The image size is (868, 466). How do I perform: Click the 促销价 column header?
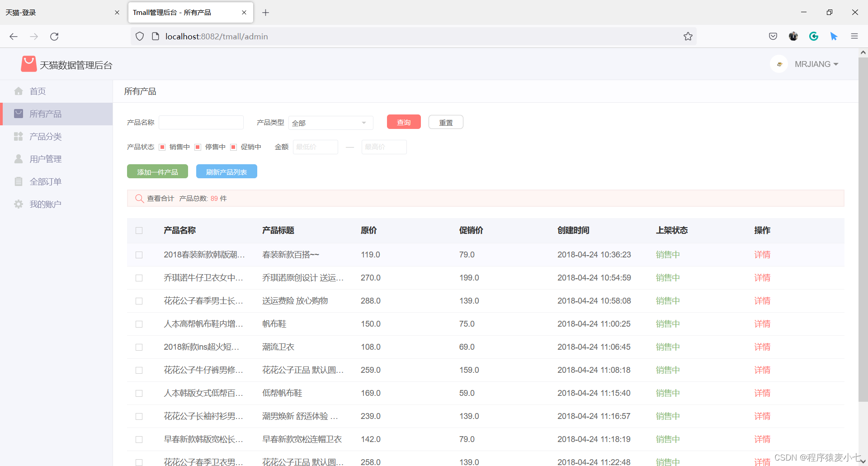click(471, 230)
